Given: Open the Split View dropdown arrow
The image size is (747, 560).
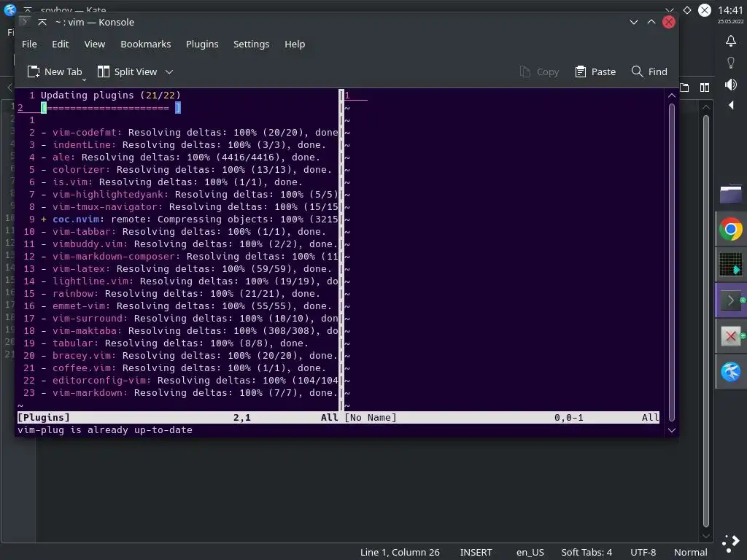Looking at the screenshot, I should click(x=169, y=72).
